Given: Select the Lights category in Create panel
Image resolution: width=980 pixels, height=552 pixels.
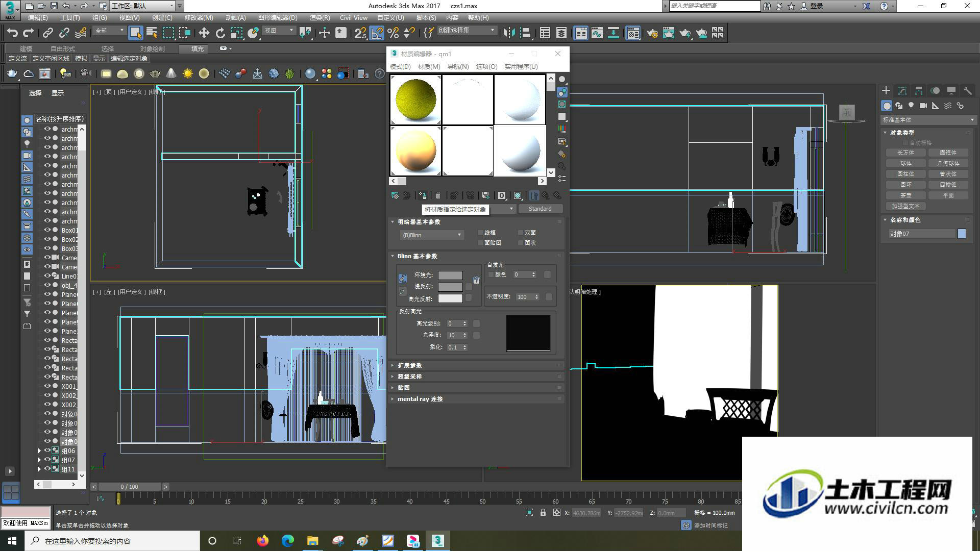Looking at the screenshot, I should coord(911,106).
